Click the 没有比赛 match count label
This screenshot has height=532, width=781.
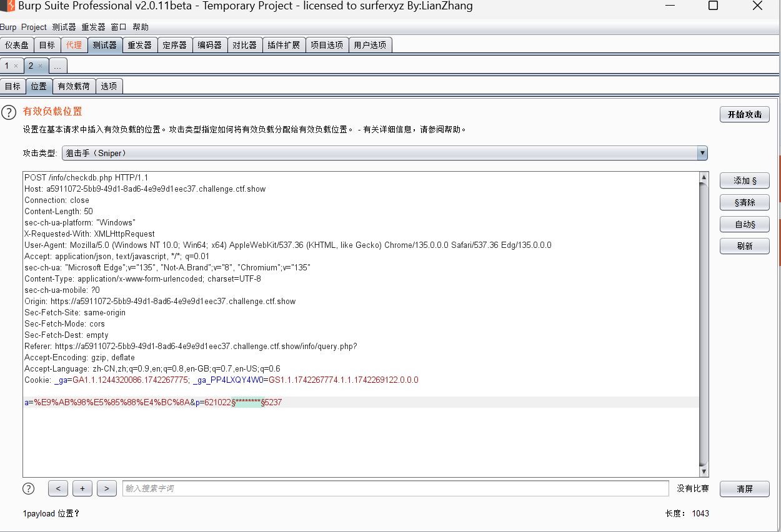[x=693, y=488]
